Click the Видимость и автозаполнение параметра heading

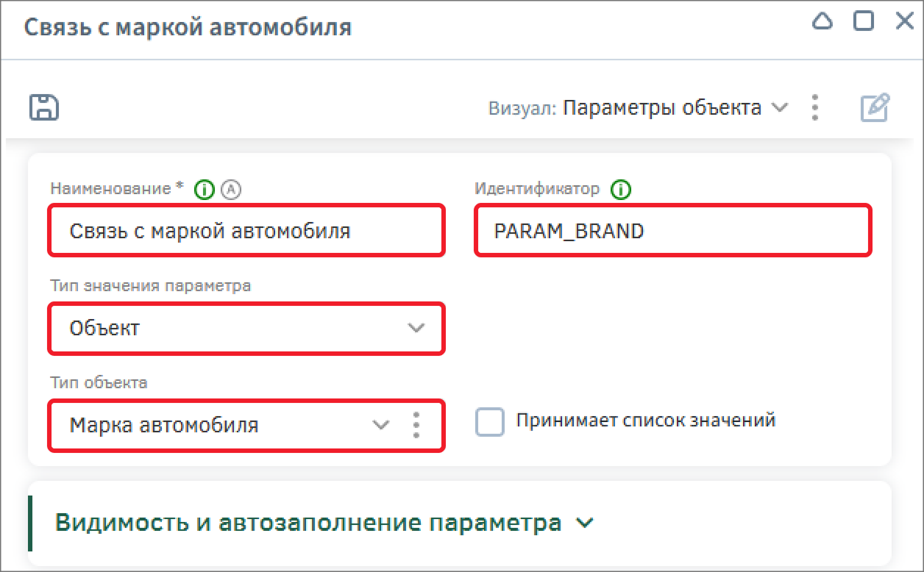click(308, 523)
